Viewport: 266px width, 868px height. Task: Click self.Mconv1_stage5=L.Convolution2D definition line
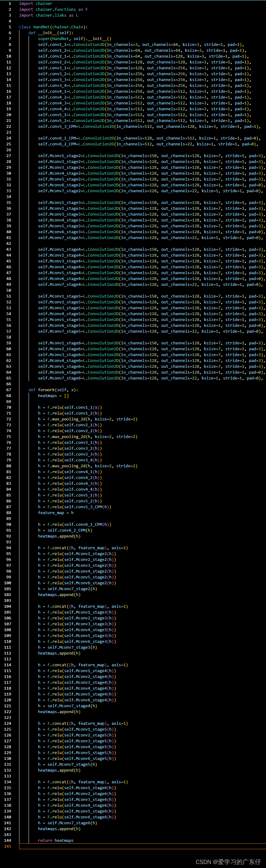click(x=151, y=296)
